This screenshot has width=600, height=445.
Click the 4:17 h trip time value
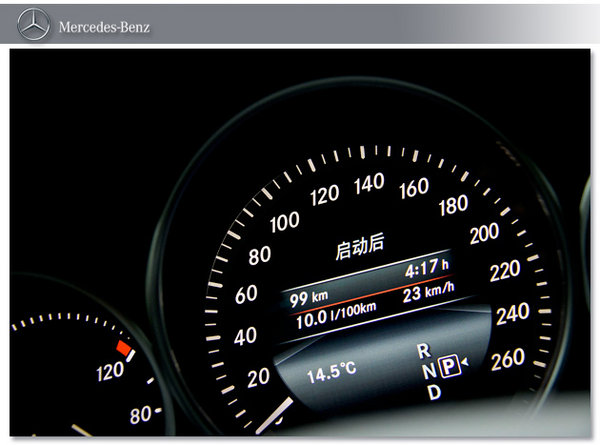[427, 267]
